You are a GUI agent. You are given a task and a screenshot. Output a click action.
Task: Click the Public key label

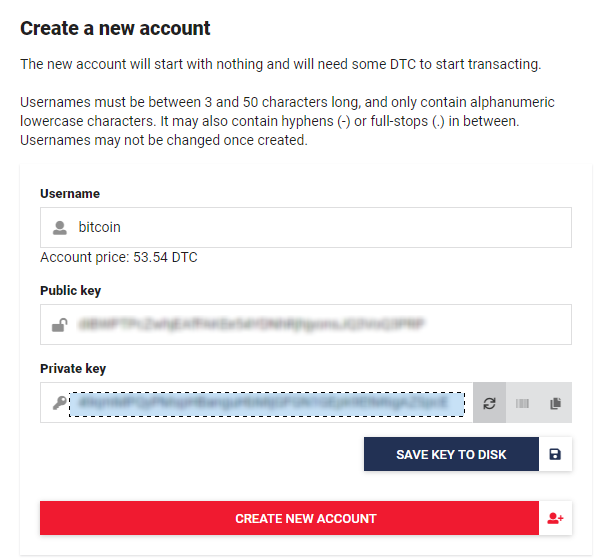coord(70,291)
